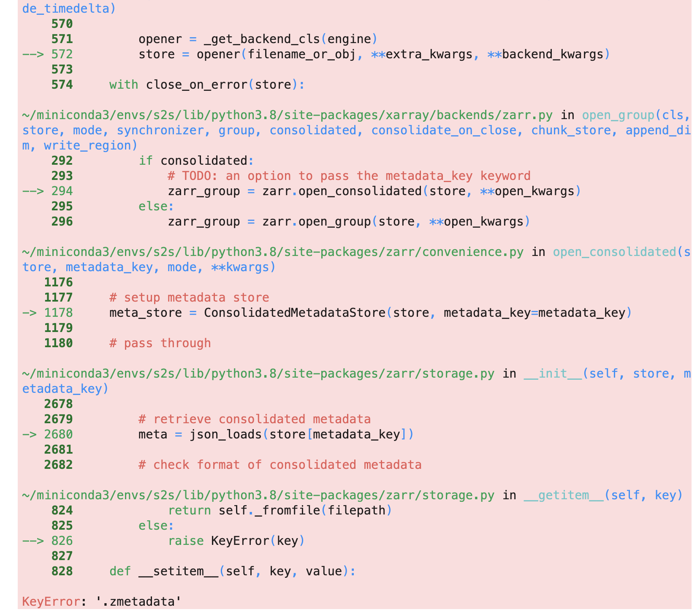Click the 'raise KeyError(key)' statement

(236, 541)
